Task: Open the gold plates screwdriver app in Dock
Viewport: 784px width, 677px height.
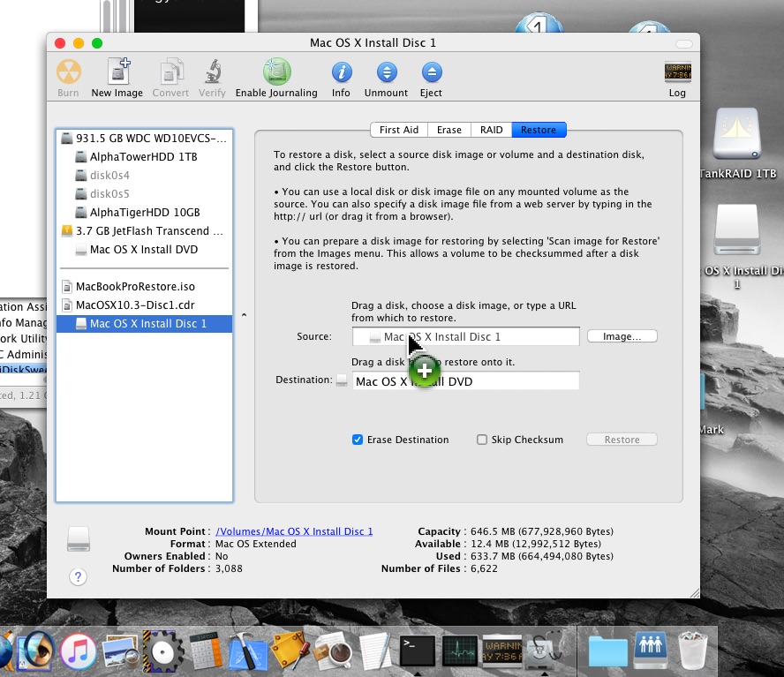Action: pyautogui.click(x=290, y=651)
